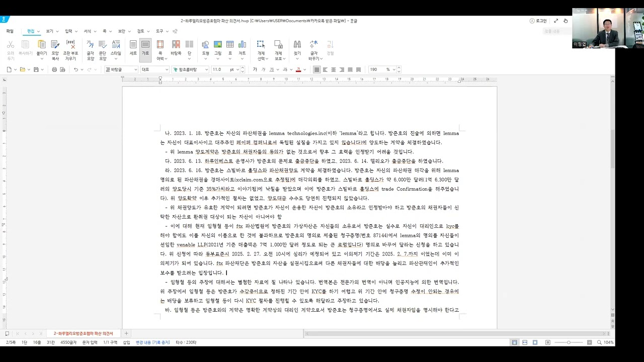Image resolution: width=644 pixels, height=362 pixels.
Task: Apply right paragraph alignment
Action: point(342,69)
